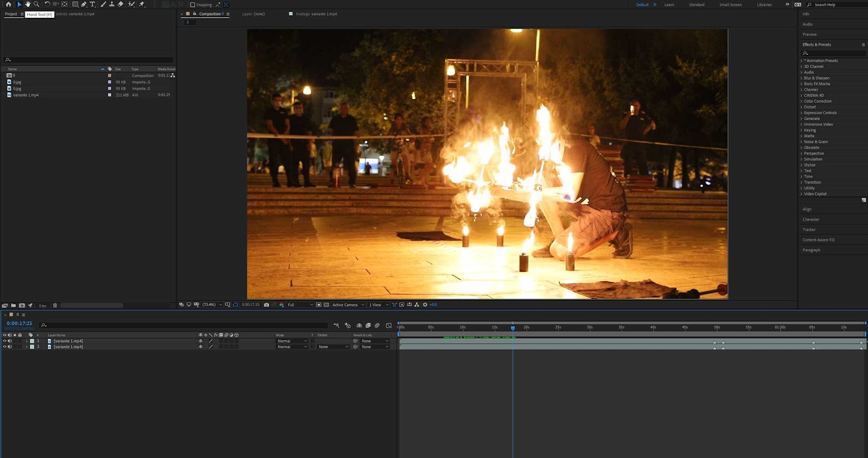Pick the Type tool
The width and height of the screenshot is (868, 458).
point(92,4)
